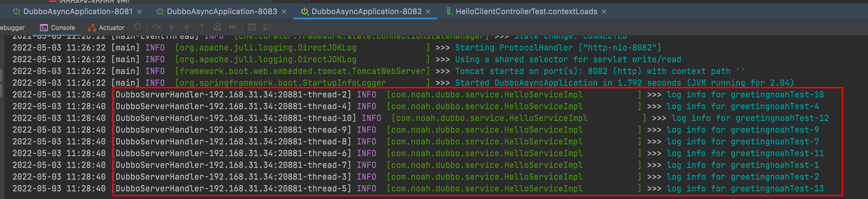Click the 'log info for greetingnoahTest-1' message
Screen dimensions: 868x199
coord(743,165)
